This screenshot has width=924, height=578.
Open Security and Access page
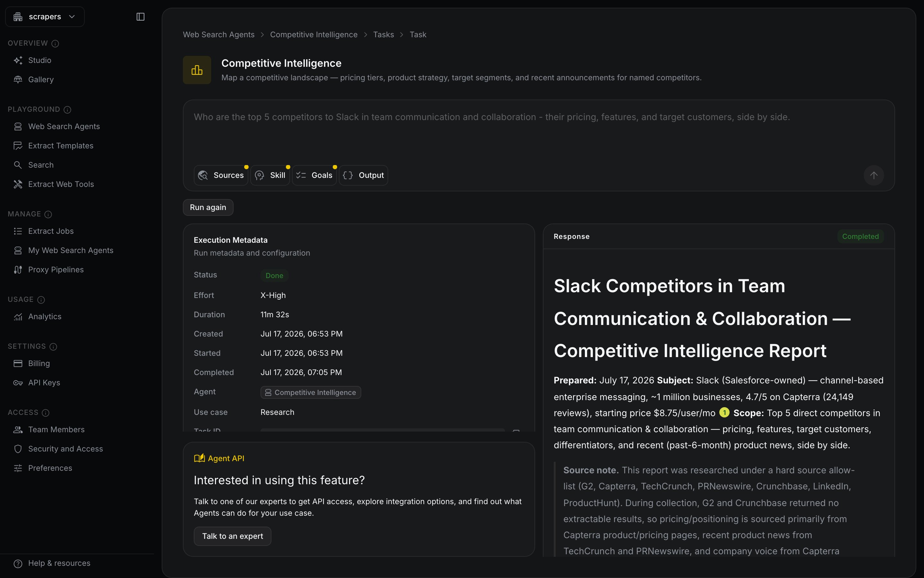point(66,449)
